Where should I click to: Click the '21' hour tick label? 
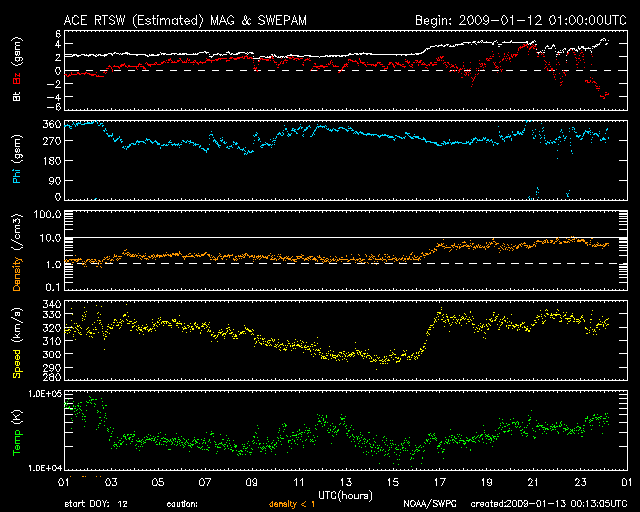(533, 482)
